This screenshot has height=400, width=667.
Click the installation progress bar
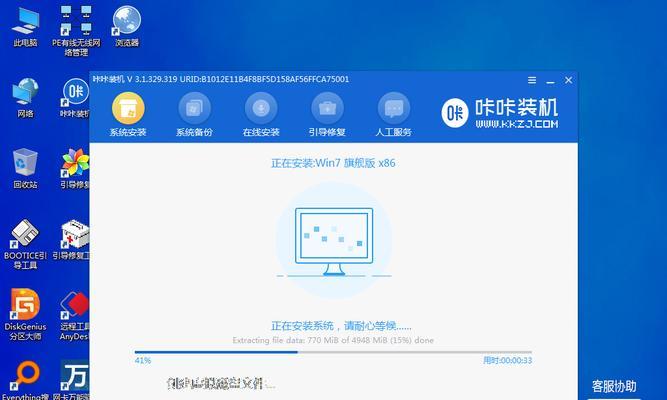[334, 352]
